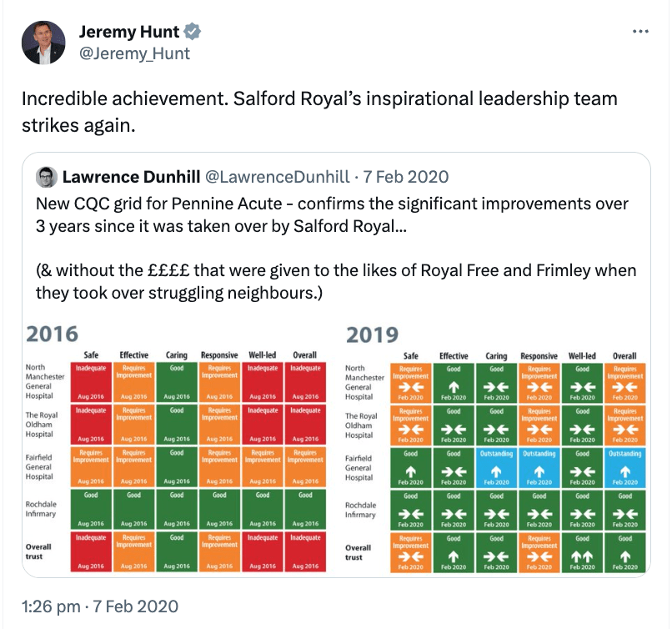
Task: Click the Jeremy Hunt display name
Action: pyautogui.click(x=129, y=33)
